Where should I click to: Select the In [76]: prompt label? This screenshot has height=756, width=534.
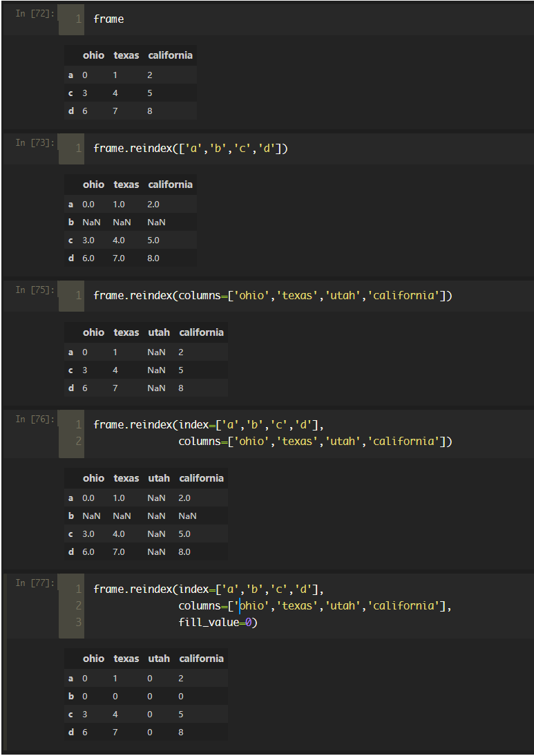tap(35, 419)
